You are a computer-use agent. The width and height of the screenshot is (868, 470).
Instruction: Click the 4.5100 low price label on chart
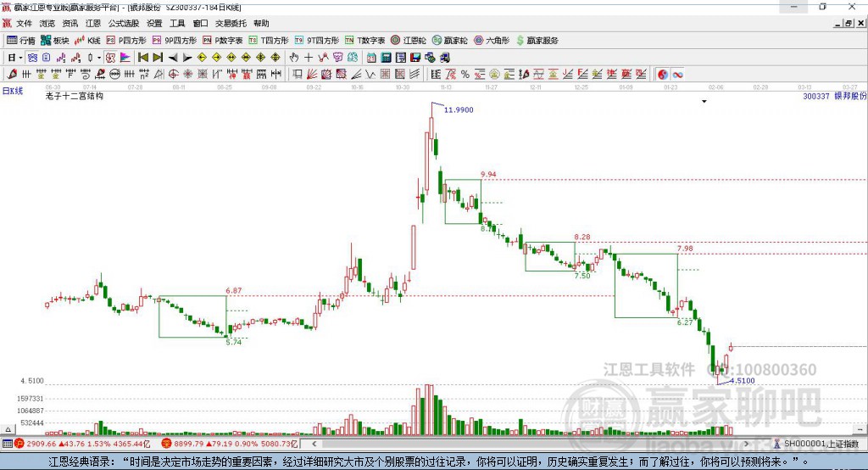coord(743,381)
